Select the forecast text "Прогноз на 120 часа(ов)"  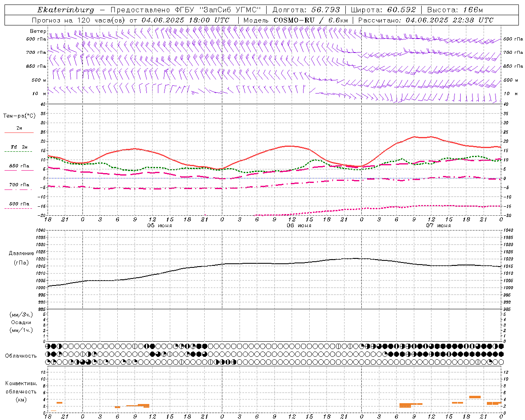coord(79,20)
